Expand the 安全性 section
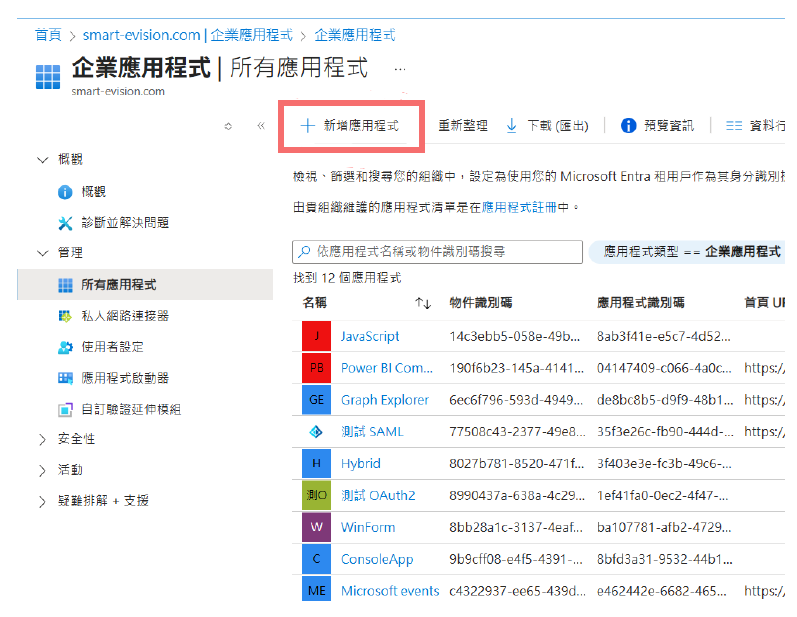 click(42, 439)
